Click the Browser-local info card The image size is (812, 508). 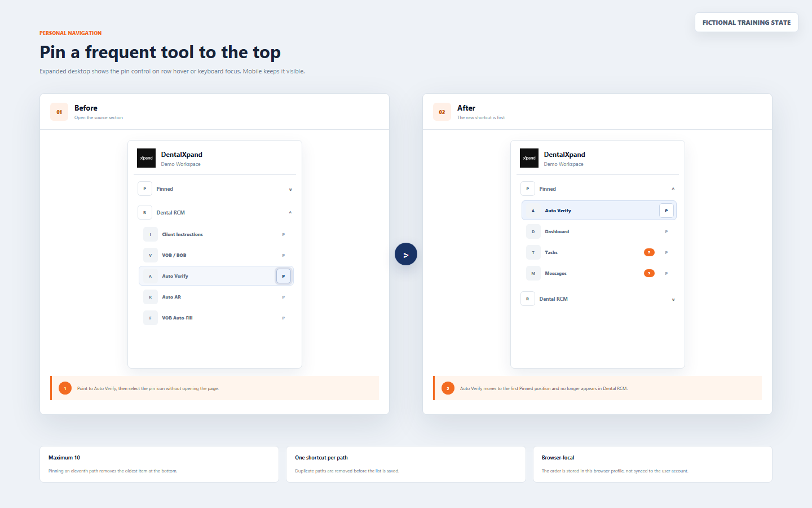click(x=652, y=464)
